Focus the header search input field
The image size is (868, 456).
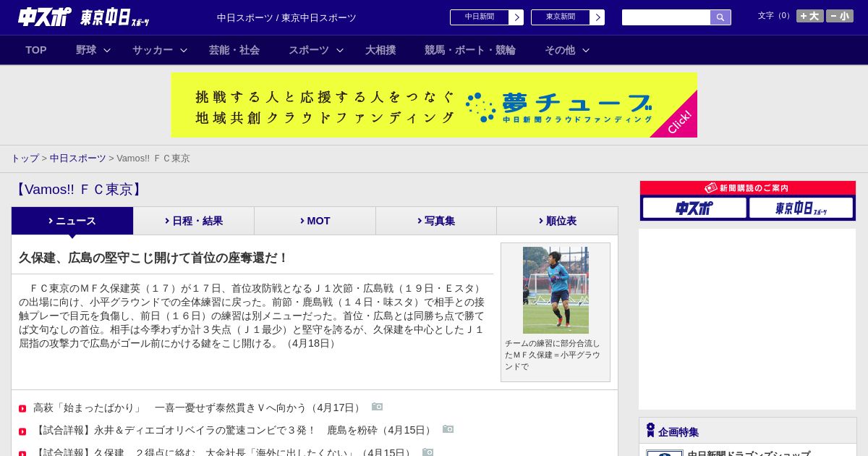(666, 17)
